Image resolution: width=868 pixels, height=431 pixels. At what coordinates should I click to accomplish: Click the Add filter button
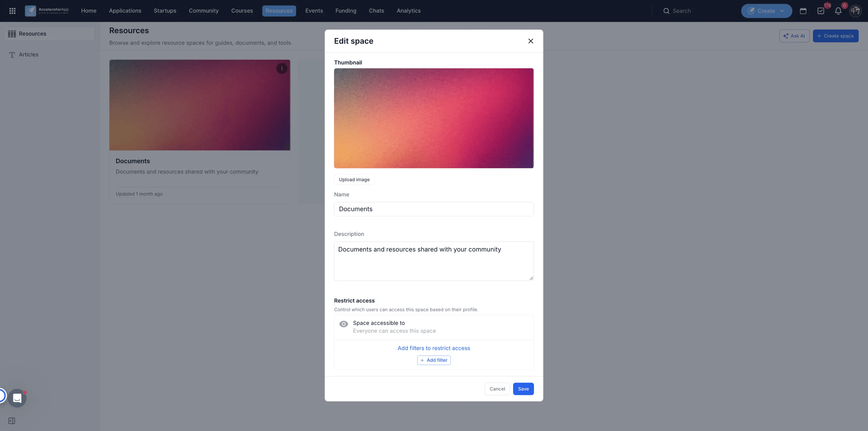click(x=434, y=360)
